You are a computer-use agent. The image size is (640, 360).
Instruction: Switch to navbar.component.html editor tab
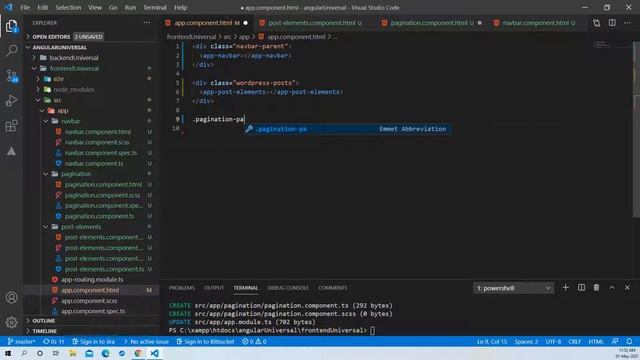[x=538, y=23]
